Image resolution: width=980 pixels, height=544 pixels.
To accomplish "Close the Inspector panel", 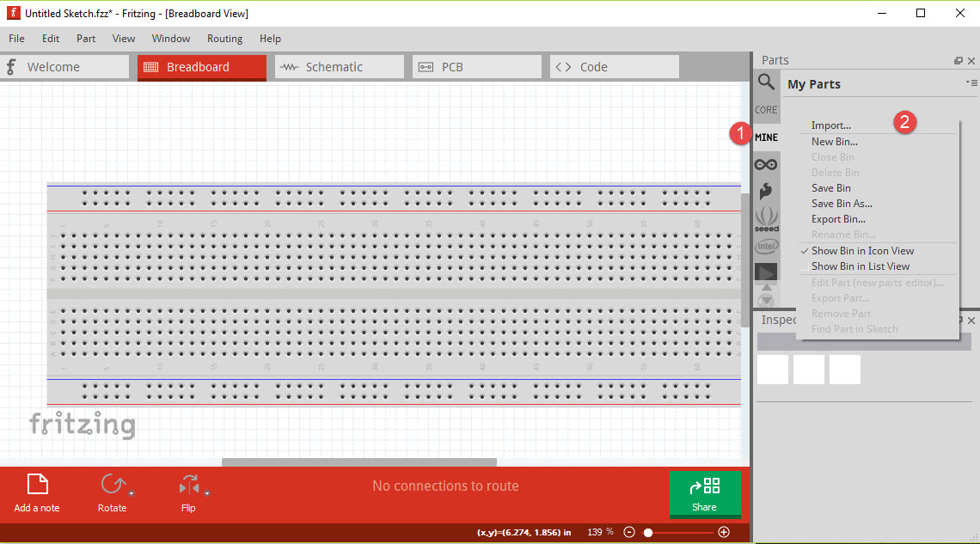I will click(971, 321).
